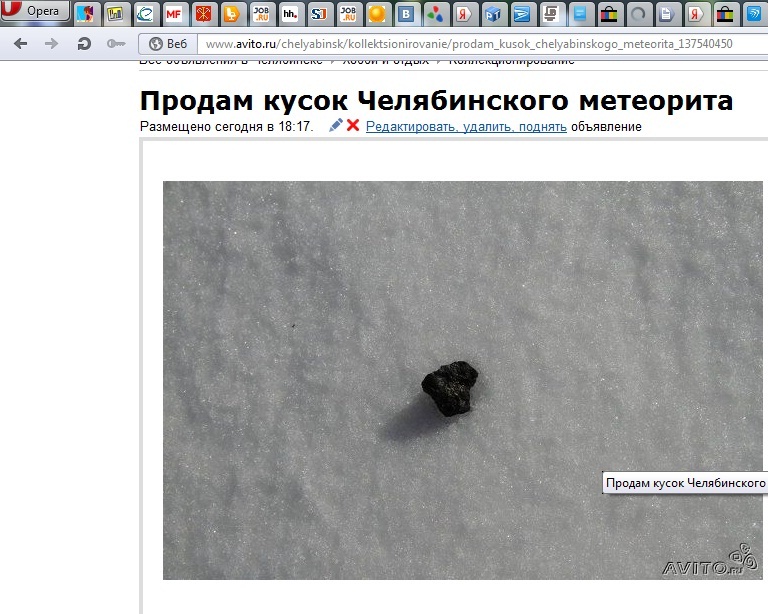
Task: Go back with the Back arrow
Action: (x=21, y=44)
